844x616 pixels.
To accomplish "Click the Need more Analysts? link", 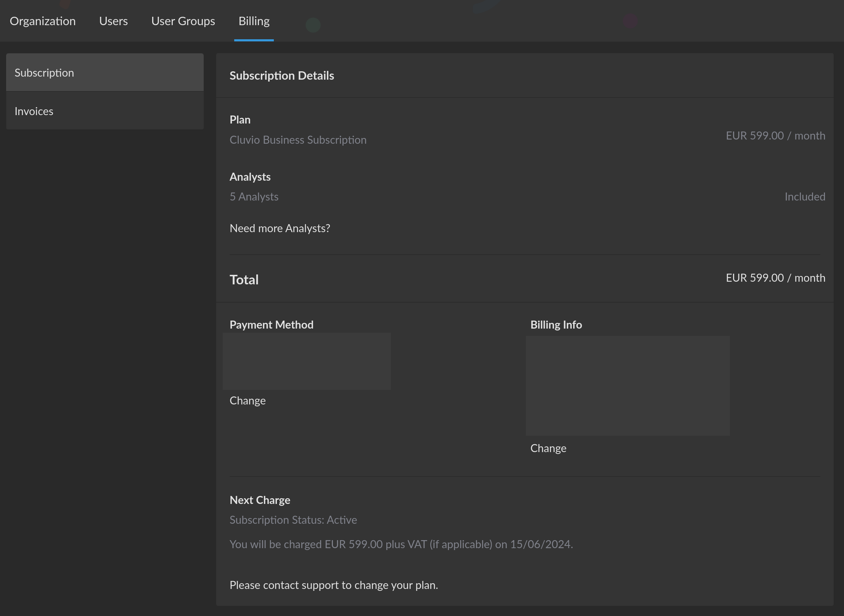I will 280,228.
